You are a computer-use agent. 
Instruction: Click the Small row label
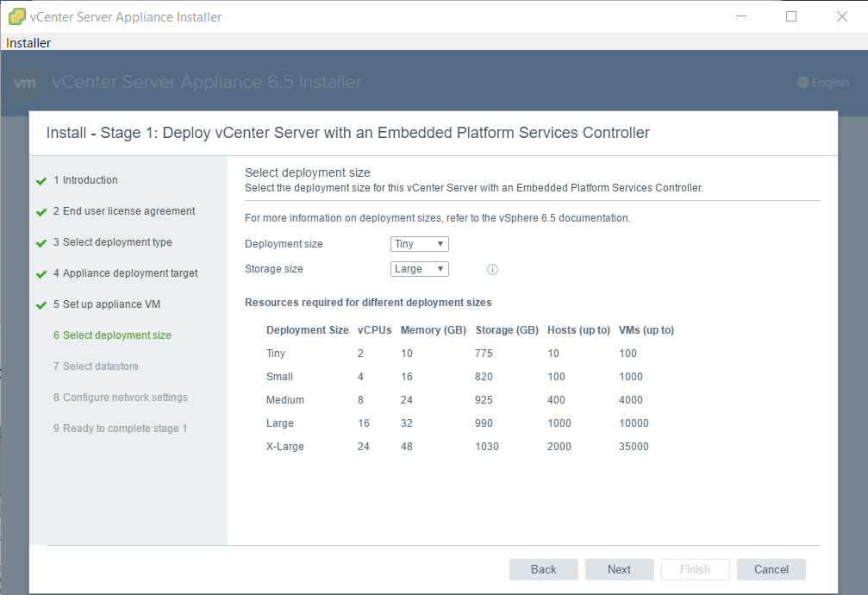pyautogui.click(x=279, y=377)
